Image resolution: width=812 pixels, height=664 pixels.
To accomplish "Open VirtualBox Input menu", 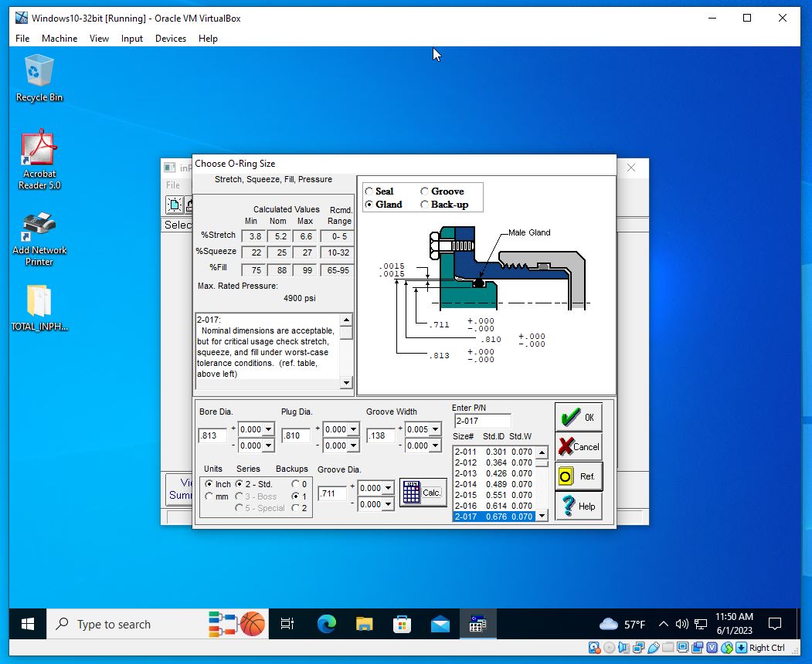I will tap(131, 39).
